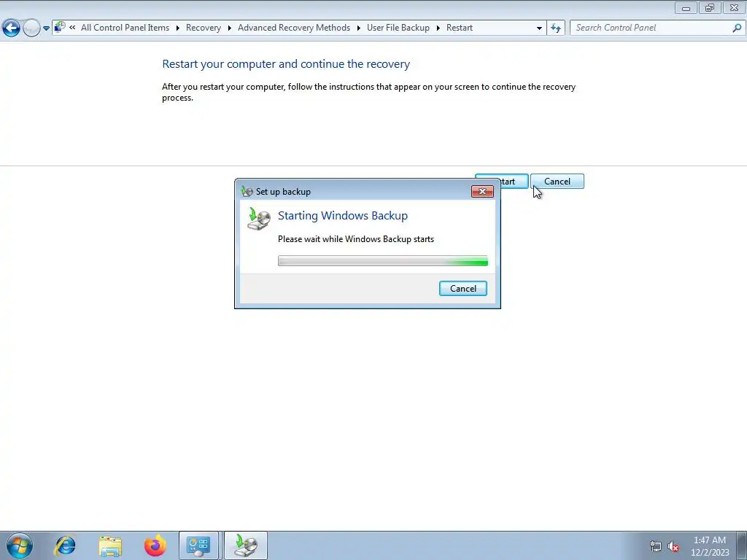Switch to Windows Backup taskbar button
747x560 pixels.
coord(246,545)
